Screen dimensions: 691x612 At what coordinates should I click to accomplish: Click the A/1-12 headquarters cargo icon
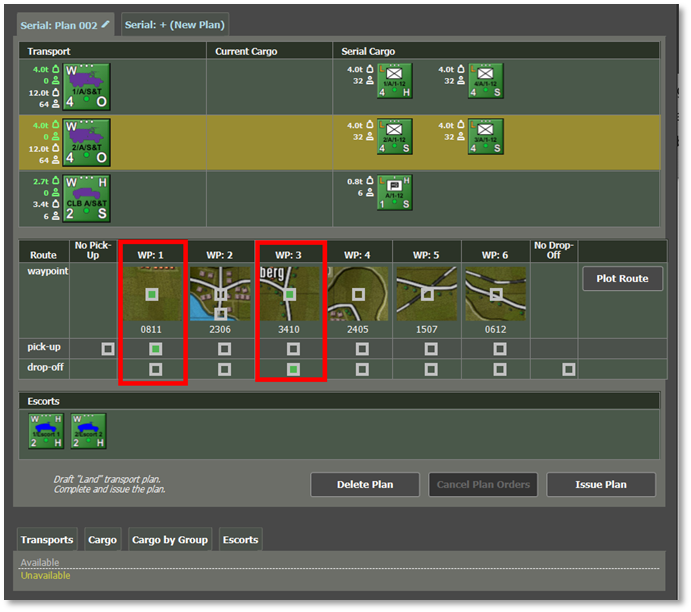click(x=394, y=193)
